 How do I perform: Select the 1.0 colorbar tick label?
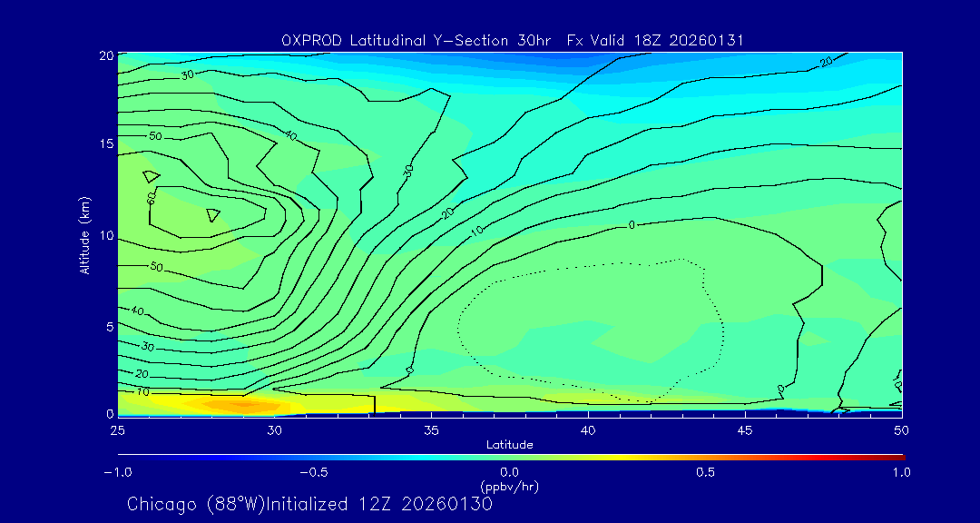click(900, 472)
